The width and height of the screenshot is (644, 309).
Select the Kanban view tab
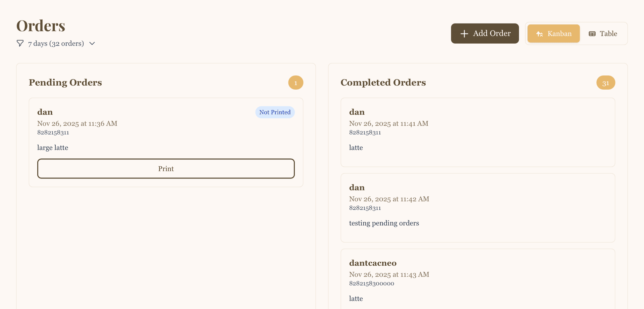pyautogui.click(x=553, y=34)
